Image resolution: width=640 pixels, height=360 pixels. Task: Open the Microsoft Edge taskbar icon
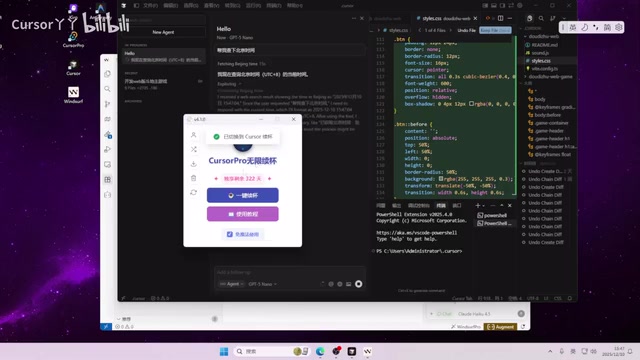pos(320,351)
